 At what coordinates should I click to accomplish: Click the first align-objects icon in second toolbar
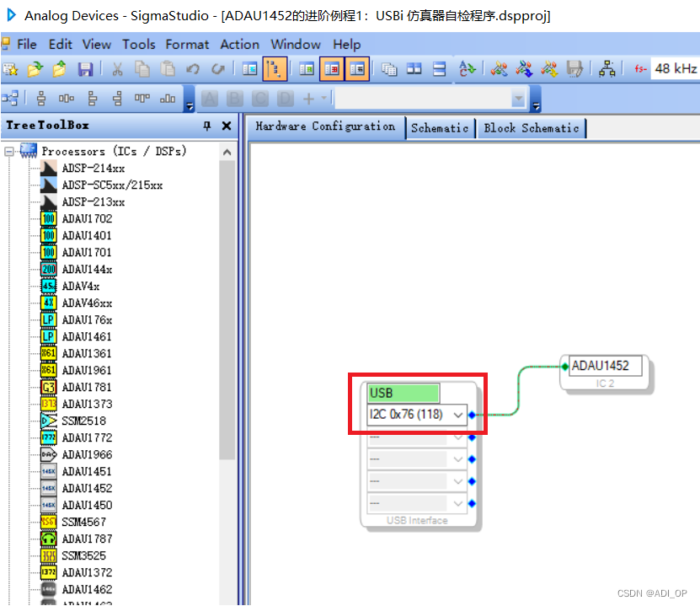tap(41, 99)
